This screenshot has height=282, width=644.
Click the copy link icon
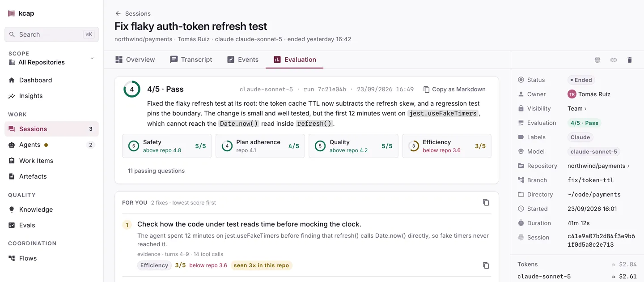coord(614,60)
